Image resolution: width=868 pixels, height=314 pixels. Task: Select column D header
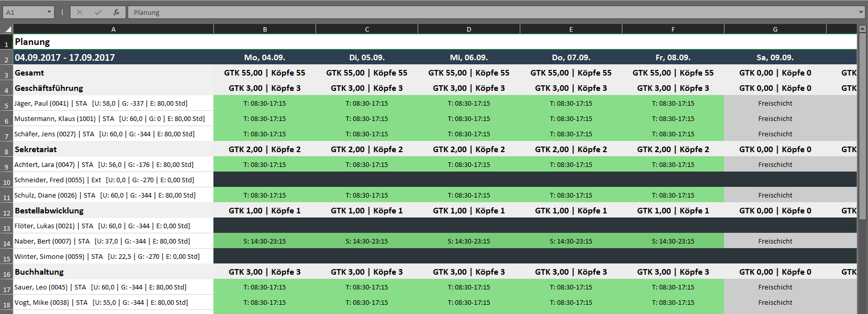pyautogui.click(x=469, y=29)
